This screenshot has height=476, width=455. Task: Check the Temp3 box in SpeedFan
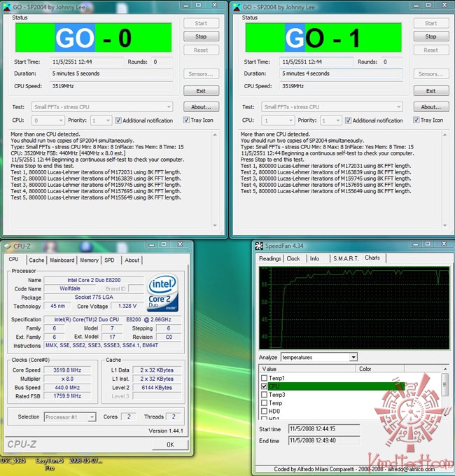click(x=264, y=395)
